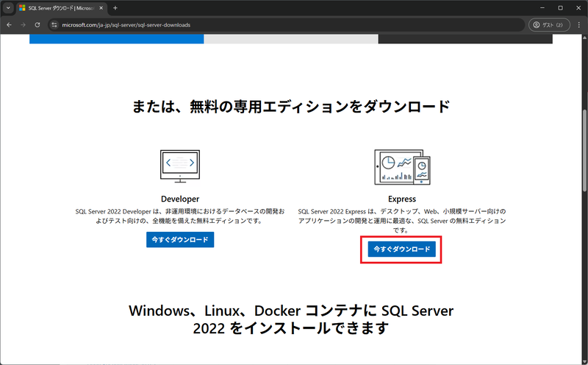The image size is (588, 365).
Task: Click the Developer monitor icon
Action: [x=180, y=166]
